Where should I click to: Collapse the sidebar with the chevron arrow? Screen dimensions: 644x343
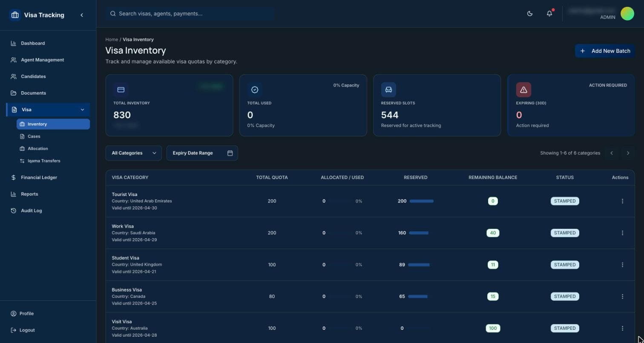click(x=82, y=15)
